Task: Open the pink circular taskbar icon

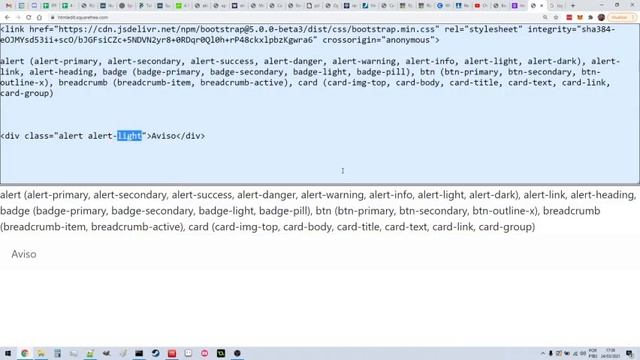Action: tap(204, 353)
